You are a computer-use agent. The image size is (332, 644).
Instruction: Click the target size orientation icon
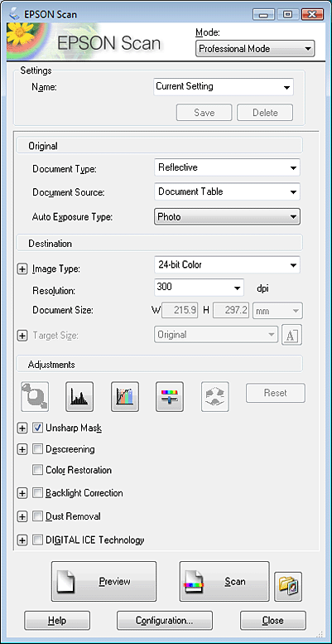click(291, 335)
